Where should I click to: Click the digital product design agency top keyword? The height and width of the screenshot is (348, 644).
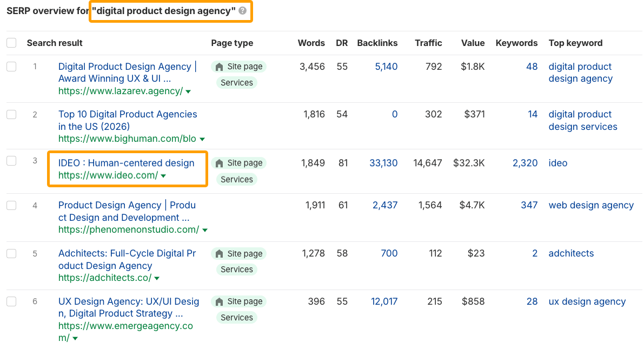pos(580,72)
